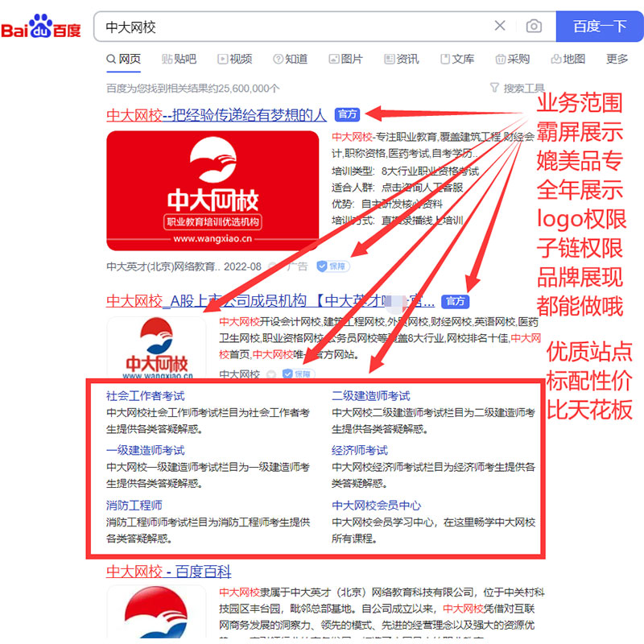Open the 消防工程师 sublink
The height and width of the screenshot is (644, 644).
point(134,506)
